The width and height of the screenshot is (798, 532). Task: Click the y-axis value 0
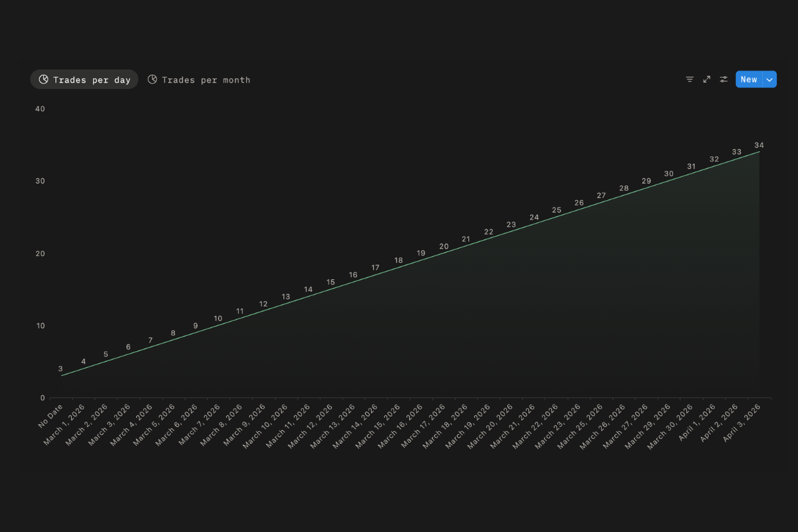point(43,398)
